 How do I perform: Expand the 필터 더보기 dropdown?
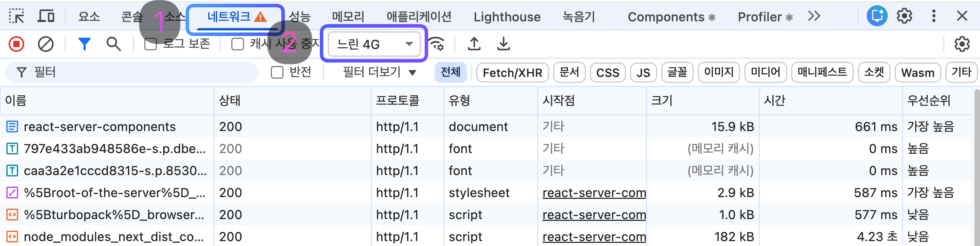pyautogui.click(x=380, y=72)
